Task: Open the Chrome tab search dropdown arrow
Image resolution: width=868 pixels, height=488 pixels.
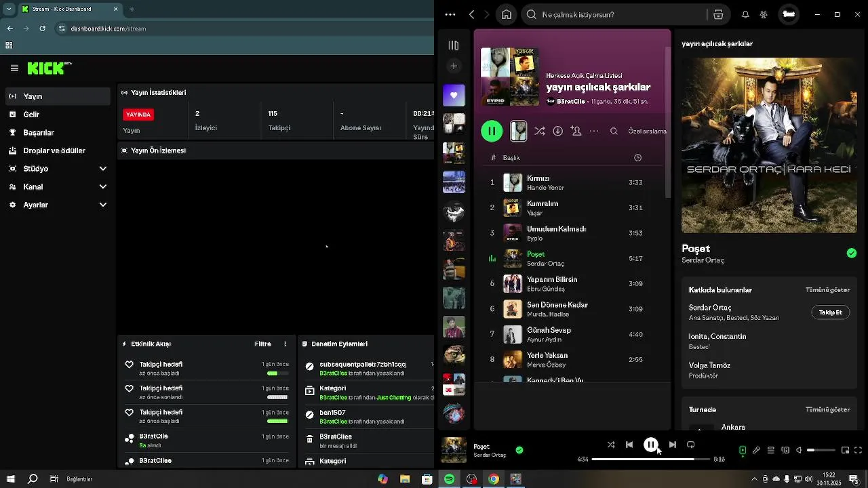Action: coord(9,9)
